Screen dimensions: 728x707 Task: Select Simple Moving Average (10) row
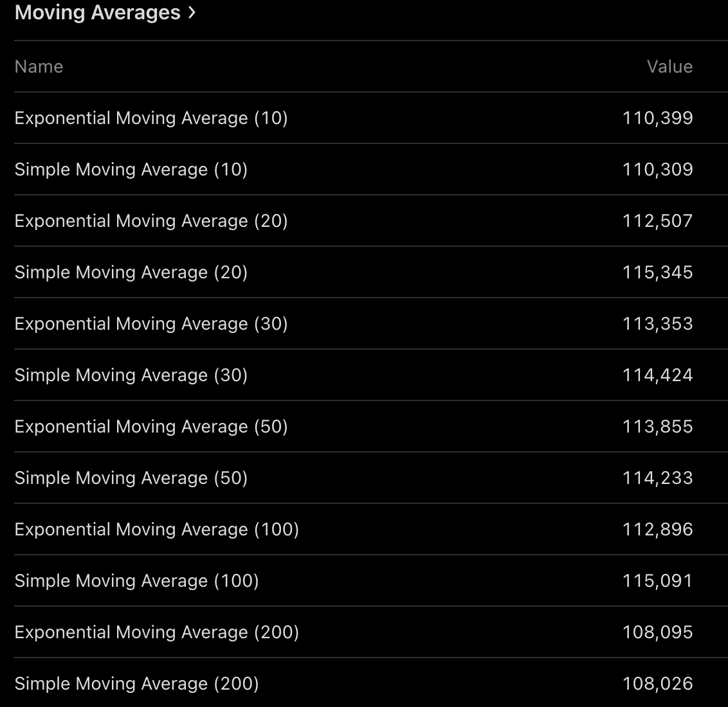coord(131,170)
